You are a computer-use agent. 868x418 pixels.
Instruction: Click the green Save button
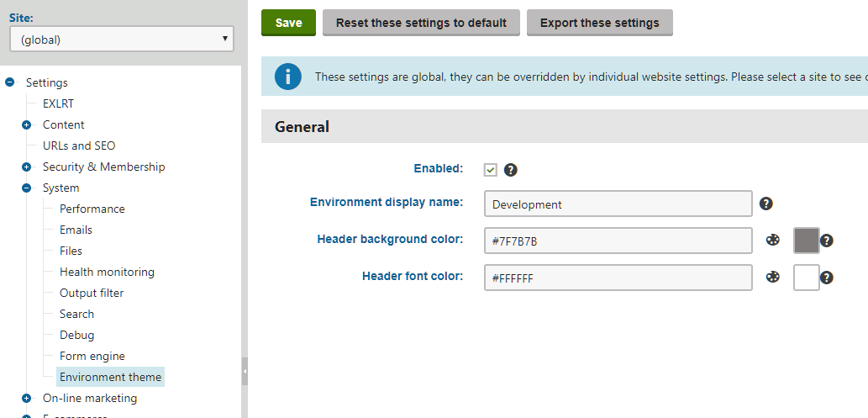[x=288, y=23]
